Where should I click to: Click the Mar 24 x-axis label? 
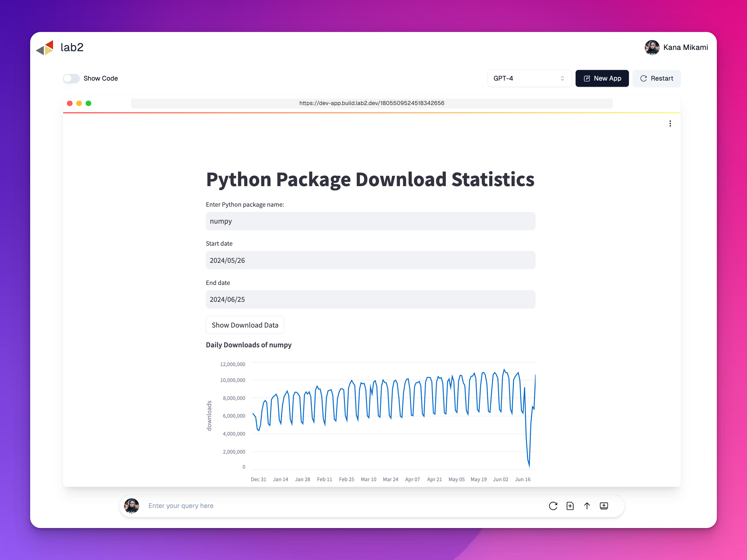point(390,479)
